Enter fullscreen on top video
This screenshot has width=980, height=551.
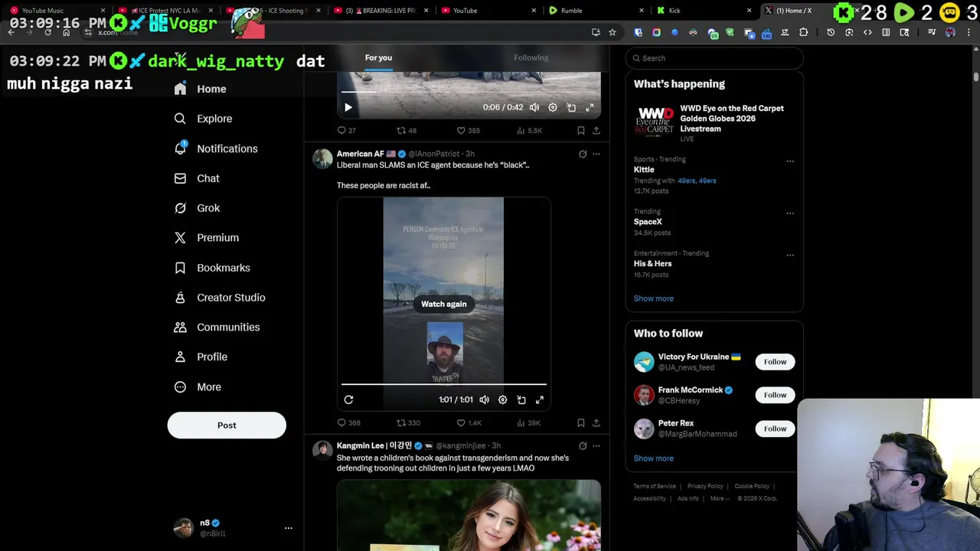pos(590,108)
